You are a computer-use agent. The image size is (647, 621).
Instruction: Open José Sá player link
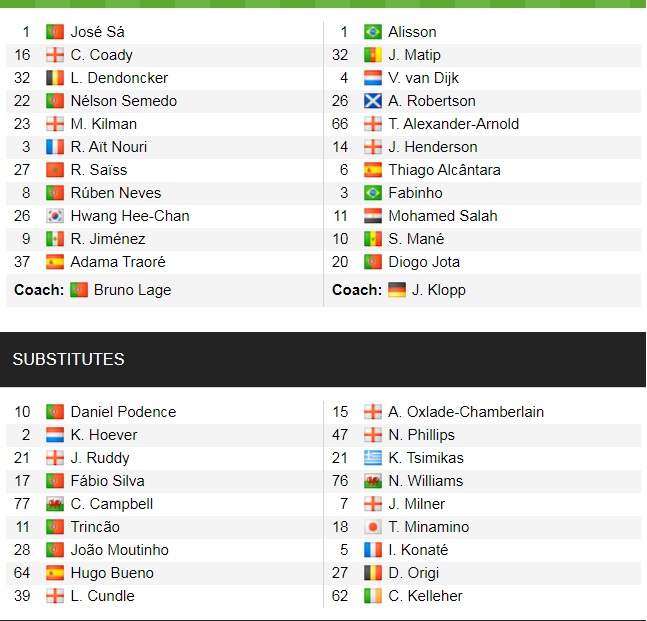[x=97, y=32]
